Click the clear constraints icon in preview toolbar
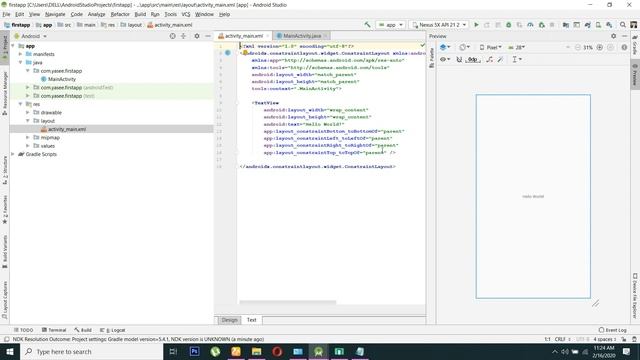 click(489, 59)
